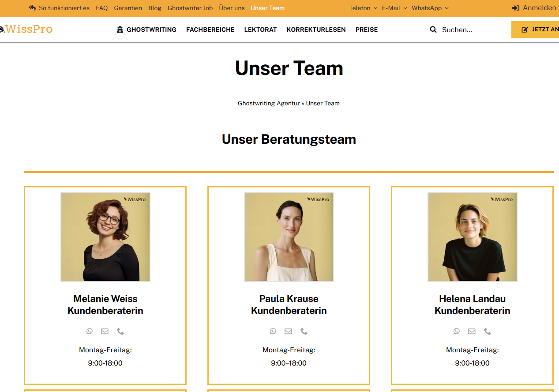Click Melanie Weiss's email envelope icon
The image size is (559, 392).
[105, 331]
